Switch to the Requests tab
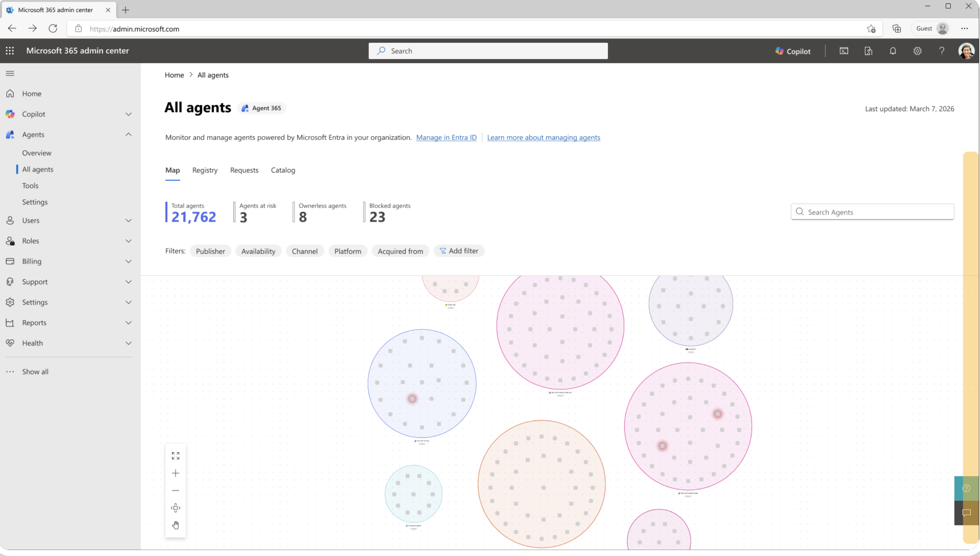This screenshot has height=556, width=980. coord(244,170)
